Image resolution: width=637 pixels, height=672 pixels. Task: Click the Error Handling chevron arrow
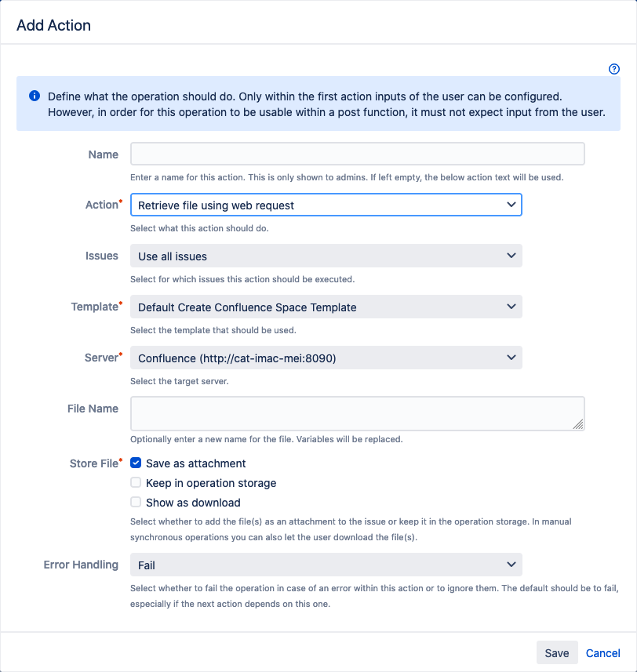click(x=511, y=565)
